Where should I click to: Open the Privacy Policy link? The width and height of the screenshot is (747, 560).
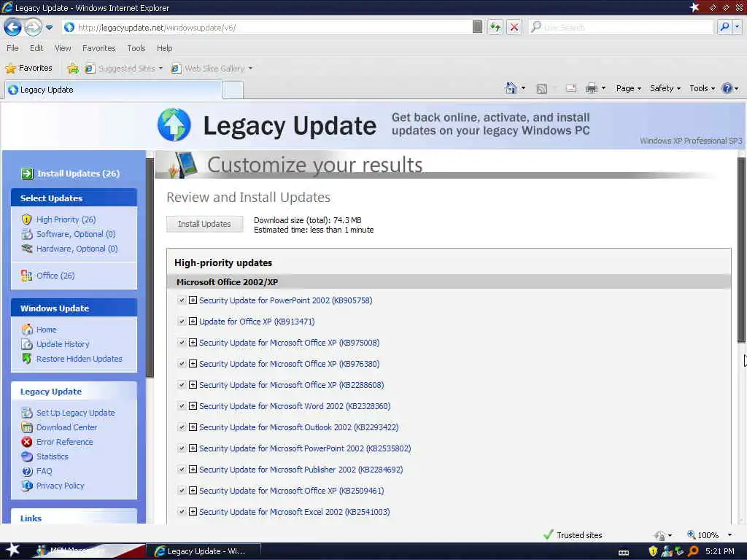click(53, 485)
